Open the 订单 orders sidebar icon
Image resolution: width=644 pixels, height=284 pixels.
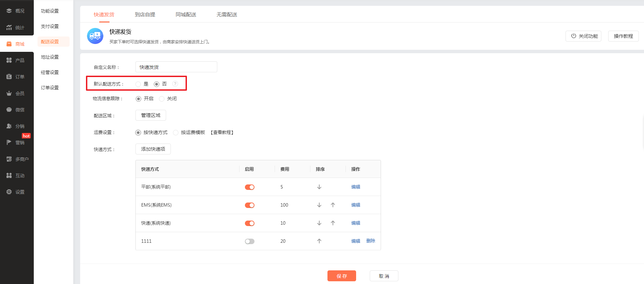[x=9, y=77]
